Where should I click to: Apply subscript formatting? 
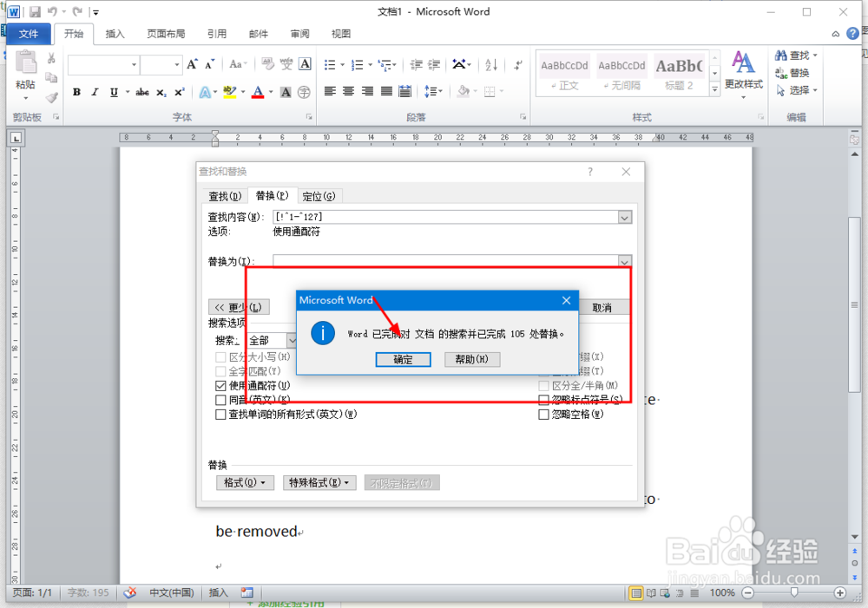[161, 93]
